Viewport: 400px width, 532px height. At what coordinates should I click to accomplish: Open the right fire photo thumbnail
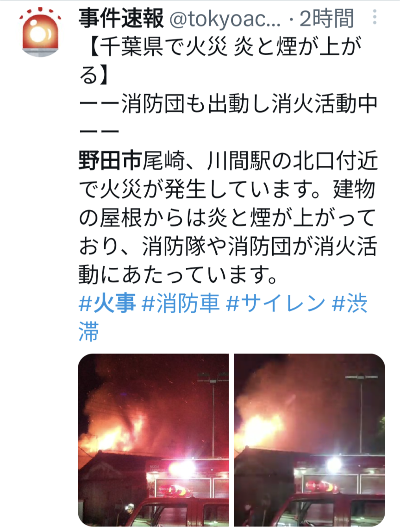pos(310,440)
